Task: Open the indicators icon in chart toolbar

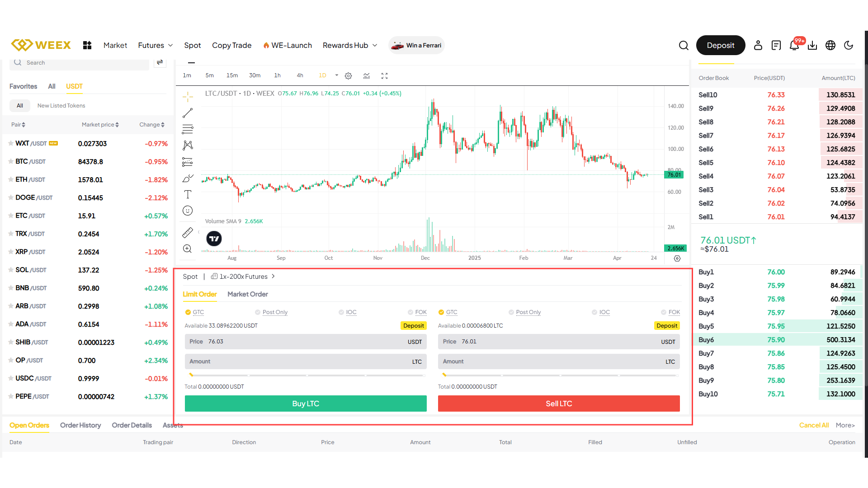Action: 366,76
